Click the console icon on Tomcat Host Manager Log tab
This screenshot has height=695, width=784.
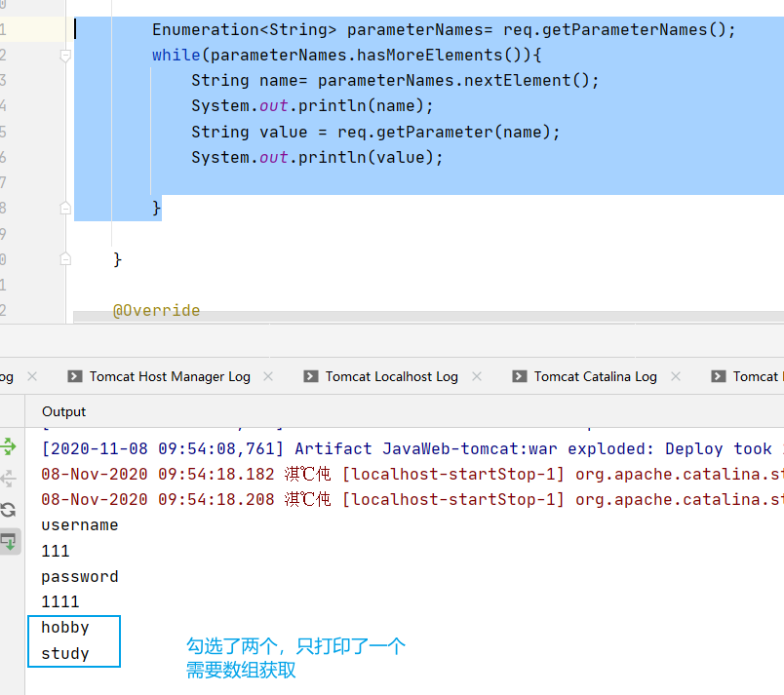click(75, 376)
